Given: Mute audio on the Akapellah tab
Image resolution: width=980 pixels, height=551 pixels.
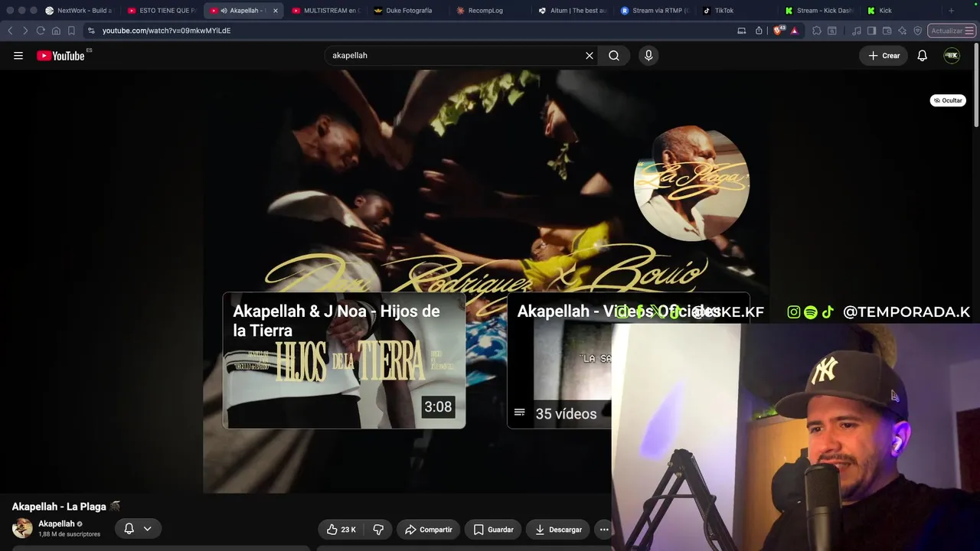Looking at the screenshot, I should (x=224, y=11).
